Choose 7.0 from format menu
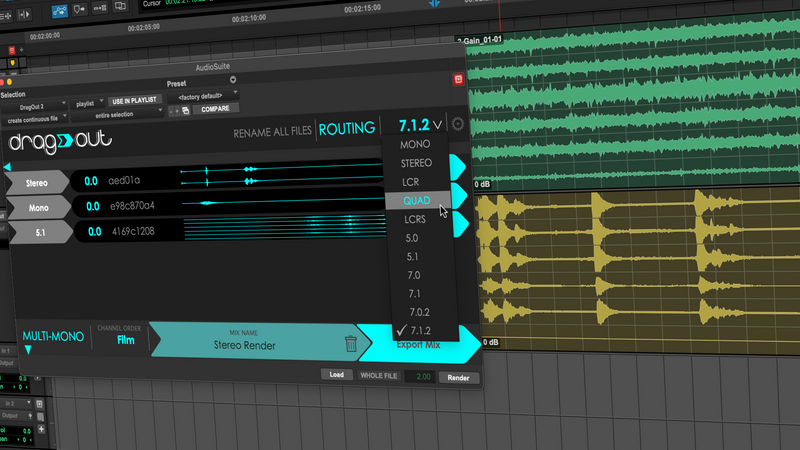The height and width of the screenshot is (450, 800). 414,276
